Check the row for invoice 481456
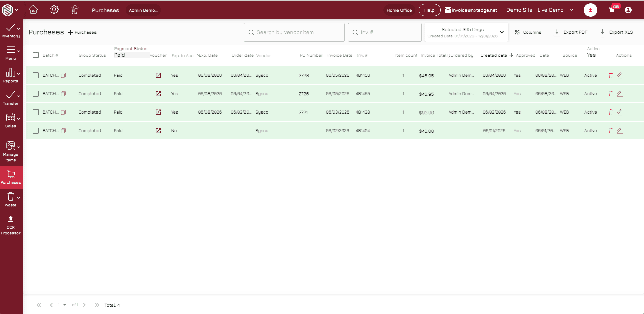The height and width of the screenshot is (314, 644). [x=36, y=75]
